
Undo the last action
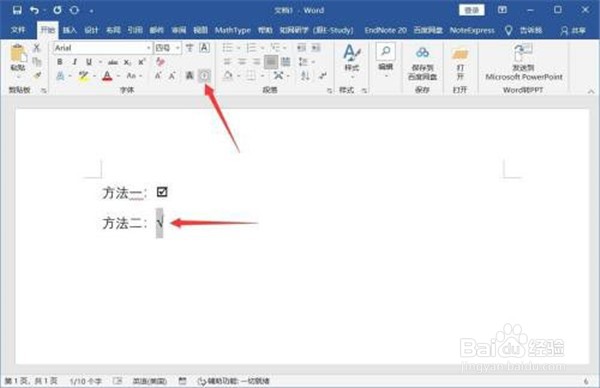[x=34, y=10]
